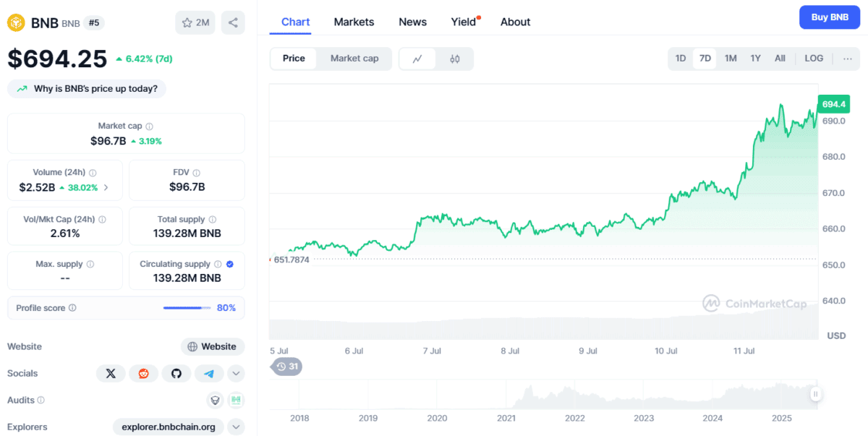
Task: Open the Telegram social link
Action: [209, 373]
